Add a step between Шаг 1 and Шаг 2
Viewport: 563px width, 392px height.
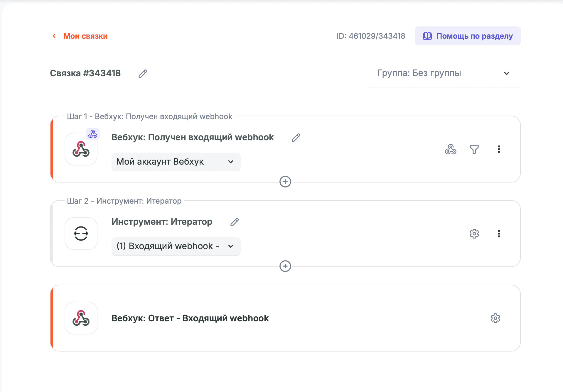tap(285, 182)
